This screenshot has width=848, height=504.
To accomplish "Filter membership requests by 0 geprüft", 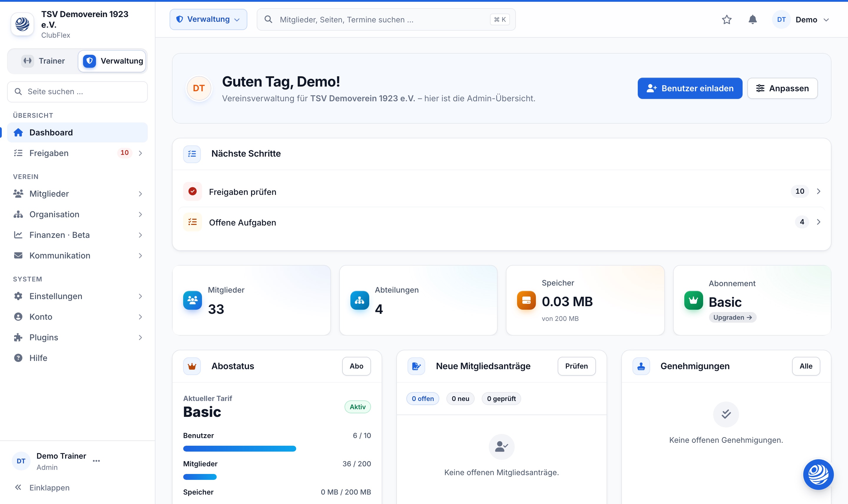I will click(x=501, y=399).
